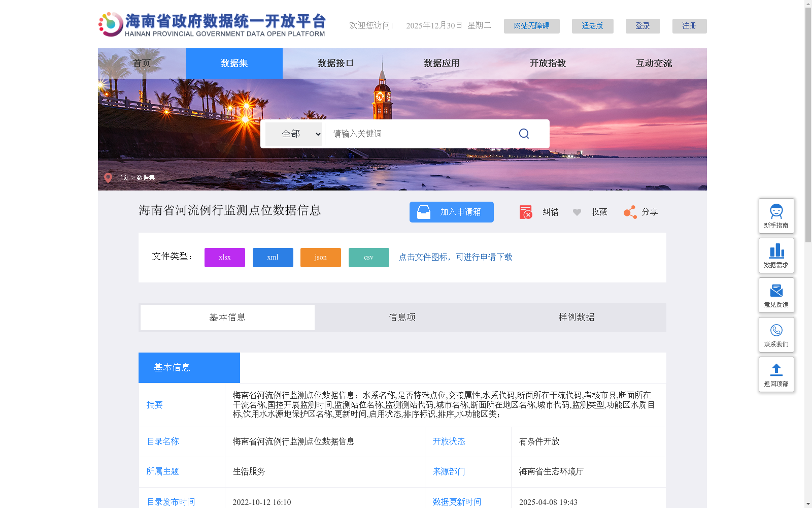
Task: Switch to 适老版 elderly-friendly version
Action: [x=593, y=26]
